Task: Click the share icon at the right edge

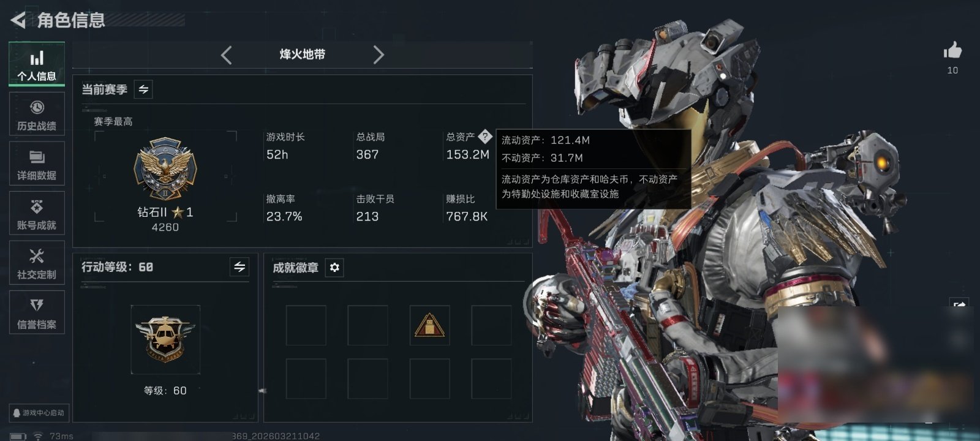Action: 959,304
